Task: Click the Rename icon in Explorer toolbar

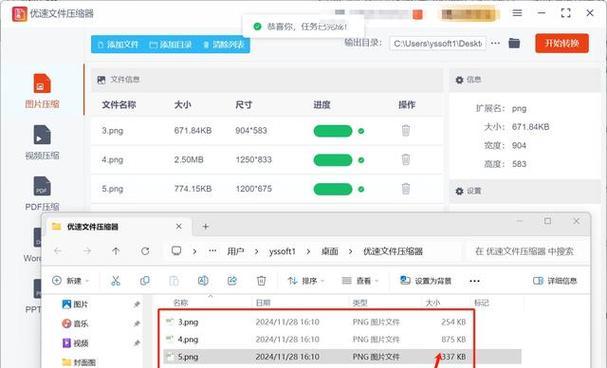Action: tap(203, 281)
